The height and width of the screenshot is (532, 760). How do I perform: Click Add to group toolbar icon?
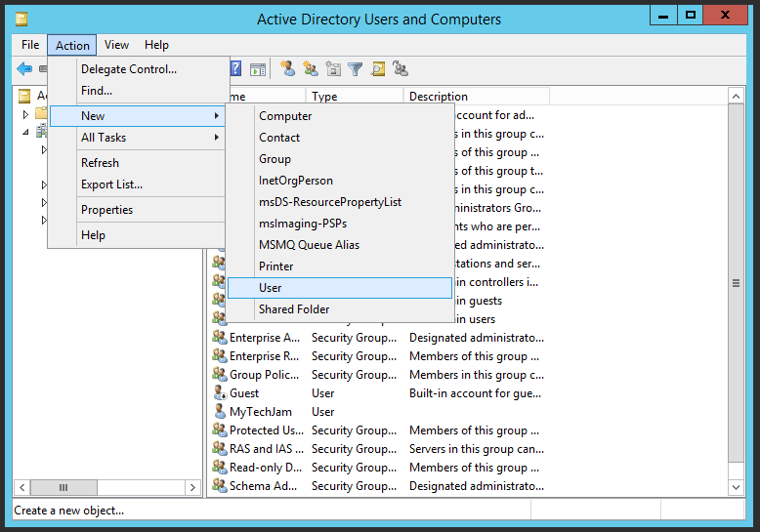pyautogui.click(x=401, y=68)
